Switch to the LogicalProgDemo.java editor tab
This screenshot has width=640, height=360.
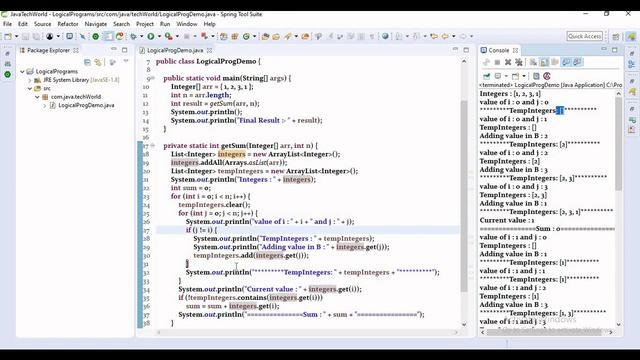[175, 50]
